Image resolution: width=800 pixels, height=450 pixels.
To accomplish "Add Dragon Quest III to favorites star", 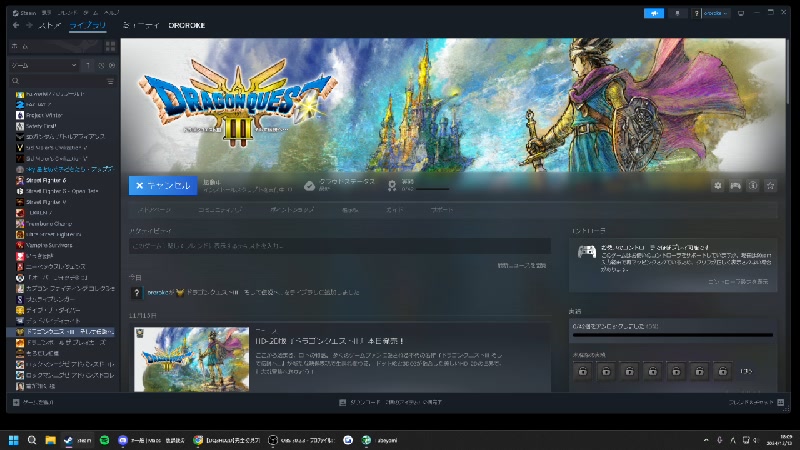I will (769, 185).
